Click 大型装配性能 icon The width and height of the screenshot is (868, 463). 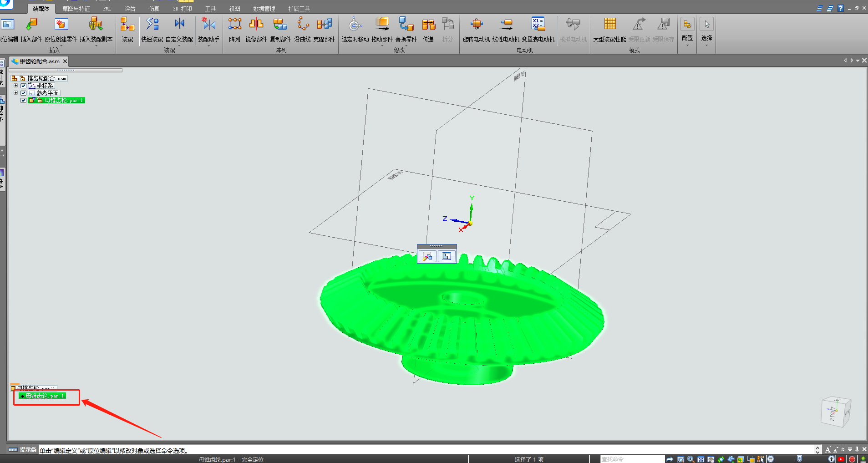[x=609, y=25]
